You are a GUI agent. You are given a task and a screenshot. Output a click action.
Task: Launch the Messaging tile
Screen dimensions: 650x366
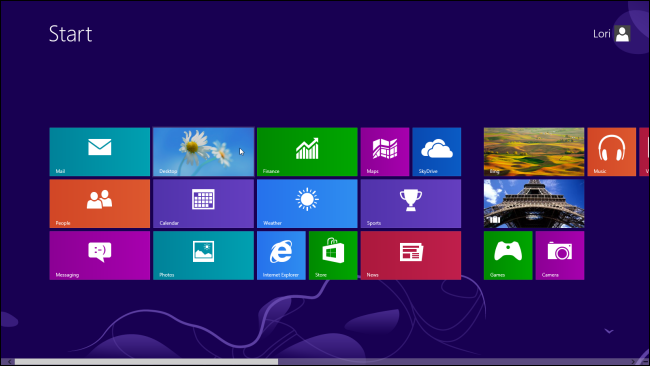click(99, 255)
